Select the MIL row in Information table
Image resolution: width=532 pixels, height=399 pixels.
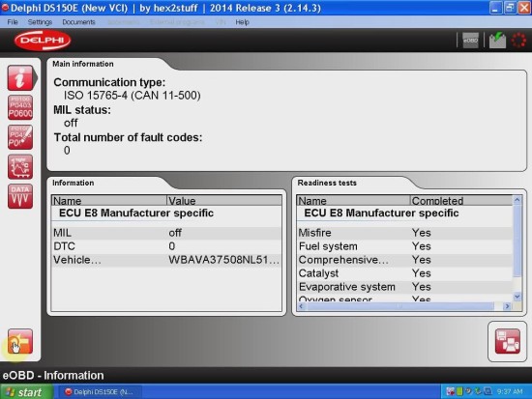[166, 233]
